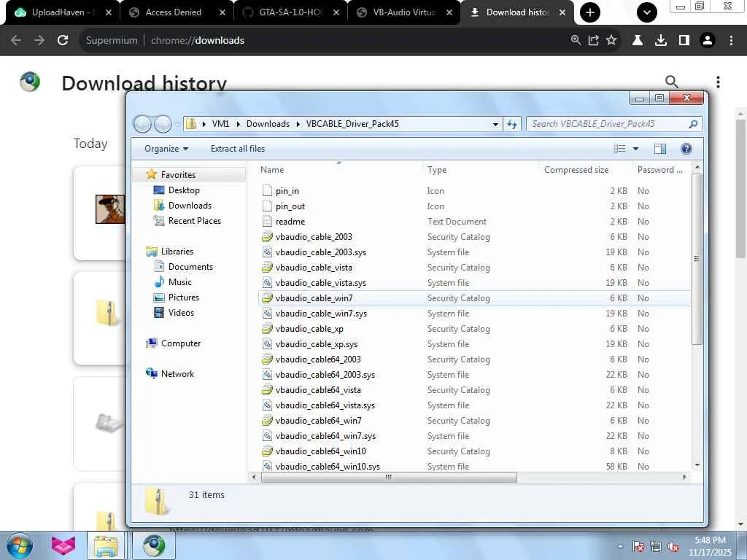Open Windows Explorer taskbar icon
This screenshot has height=560, width=747.
106,545
